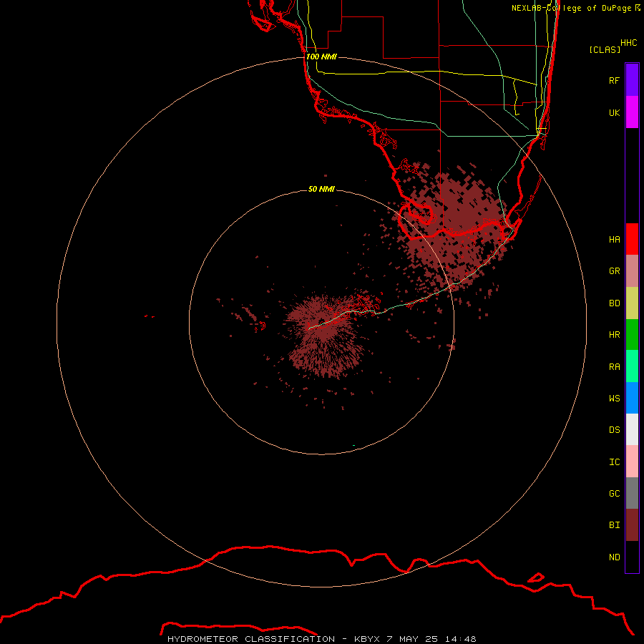Viewport: 644px width, 644px height.
Task: Click the HR legend label text
Action: point(615,335)
